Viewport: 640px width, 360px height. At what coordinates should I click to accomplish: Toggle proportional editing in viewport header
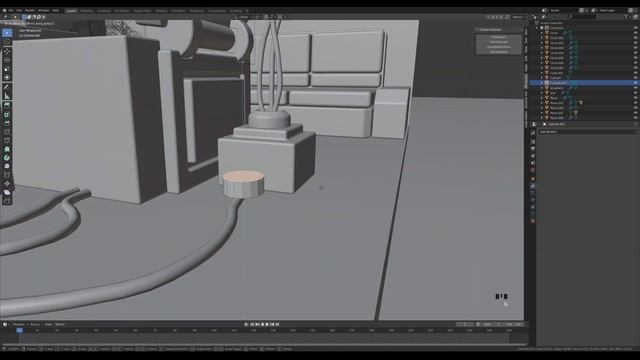coord(280,17)
